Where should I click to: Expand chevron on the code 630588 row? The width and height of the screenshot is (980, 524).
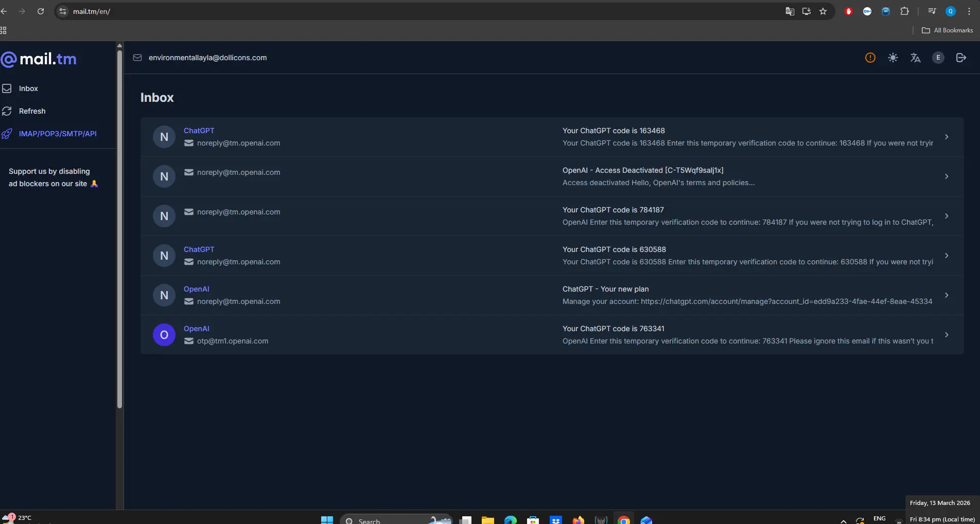pos(947,256)
